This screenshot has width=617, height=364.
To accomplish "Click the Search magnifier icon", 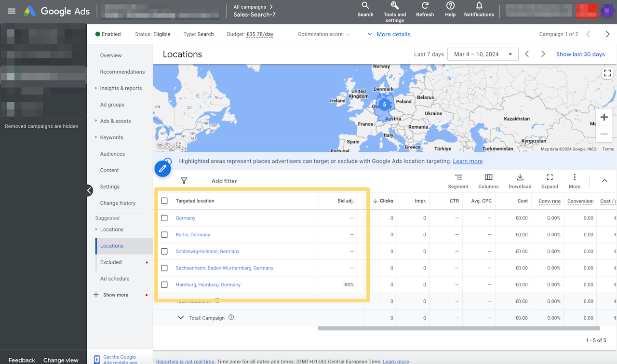I will [x=365, y=6].
